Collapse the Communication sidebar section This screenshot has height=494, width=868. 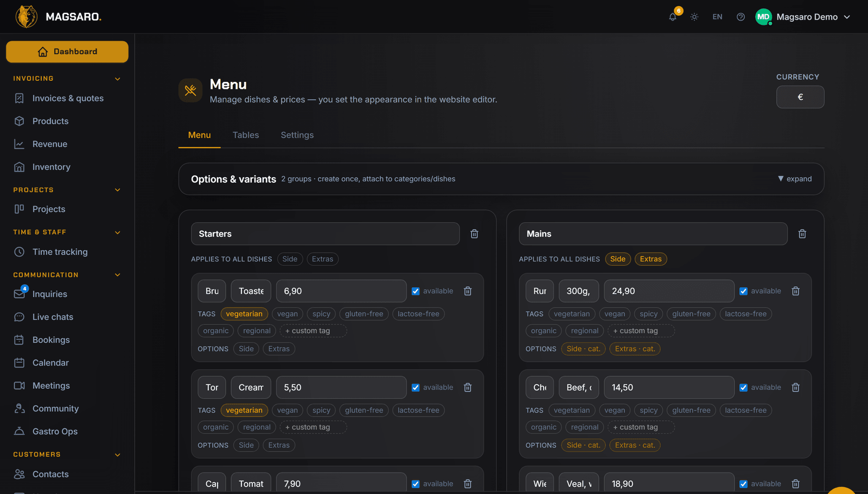coord(118,275)
